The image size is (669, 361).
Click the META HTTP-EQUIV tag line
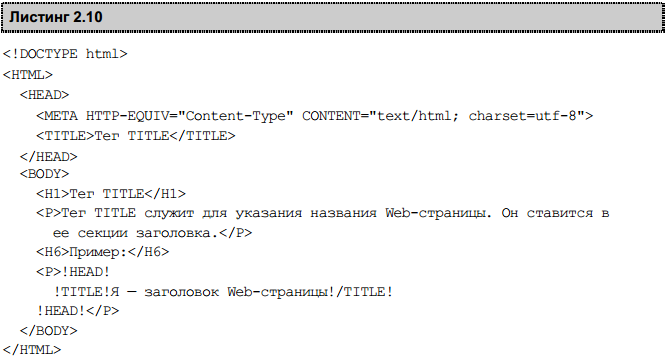[314, 116]
